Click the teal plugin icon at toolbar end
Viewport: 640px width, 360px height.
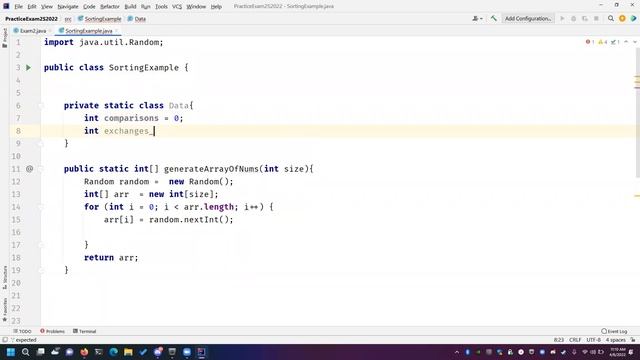point(633,18)
